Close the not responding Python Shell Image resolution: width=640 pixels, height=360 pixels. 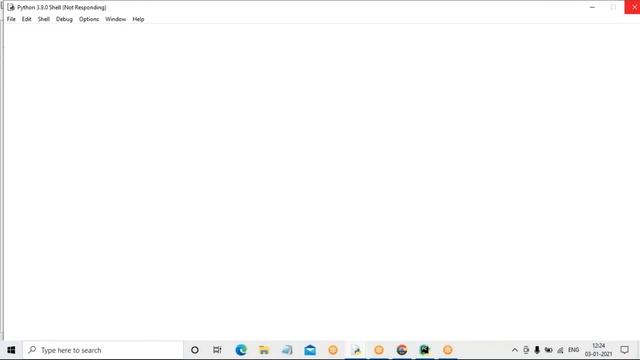pyautogui.click(x=633, y=7)
